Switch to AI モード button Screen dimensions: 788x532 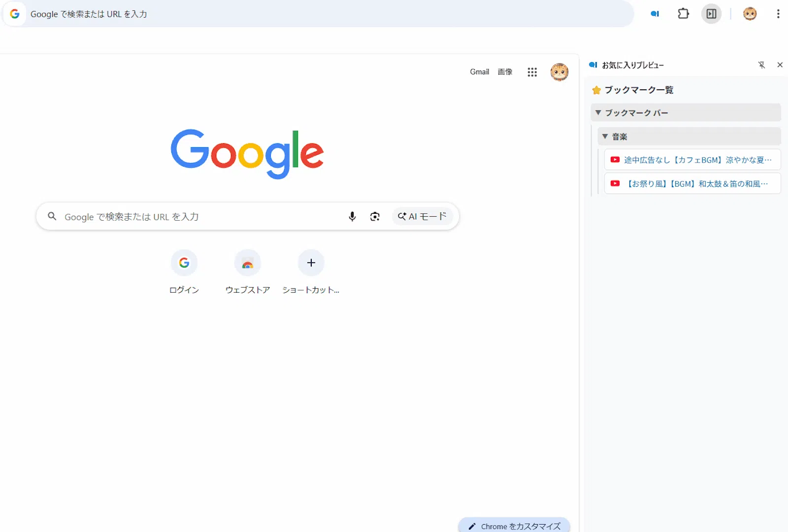tap(423, 216)
